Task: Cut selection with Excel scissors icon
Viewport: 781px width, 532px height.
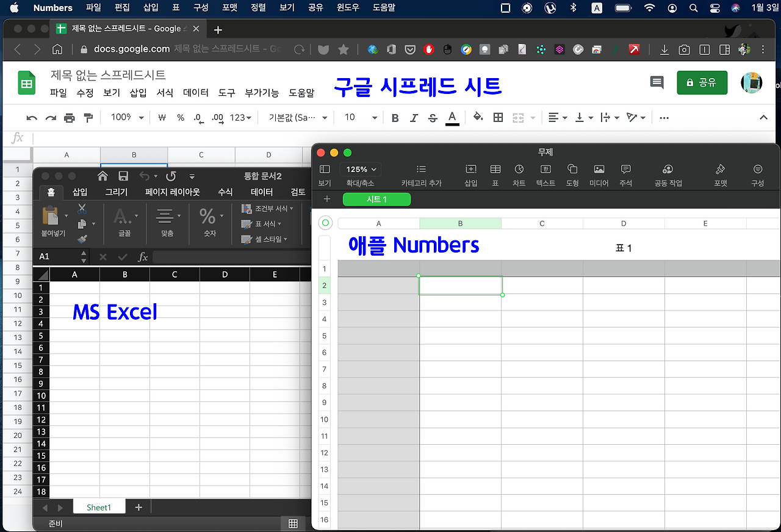Action: pyautogui.click(x=82, y=209)
